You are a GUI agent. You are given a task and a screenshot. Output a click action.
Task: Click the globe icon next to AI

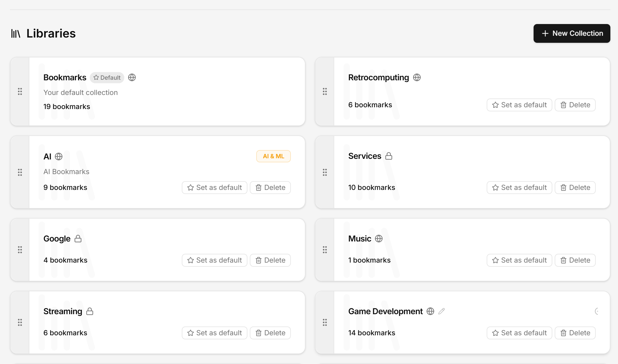[59, 157]
